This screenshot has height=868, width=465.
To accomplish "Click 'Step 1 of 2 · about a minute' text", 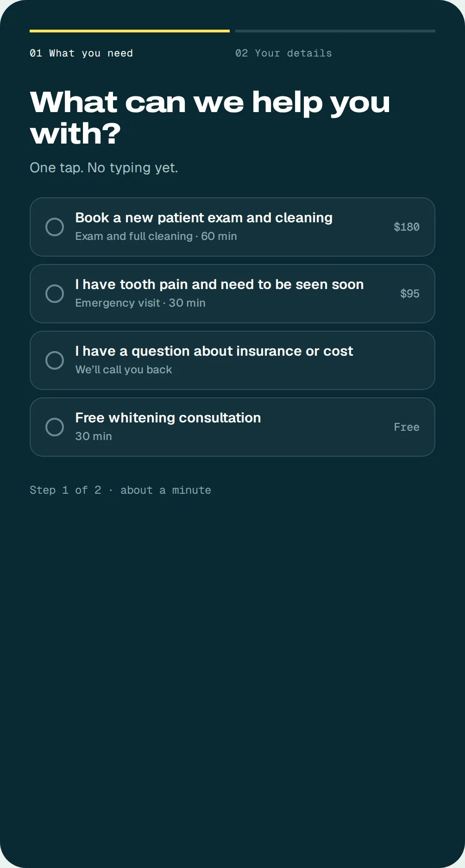I will click(120, 490).
